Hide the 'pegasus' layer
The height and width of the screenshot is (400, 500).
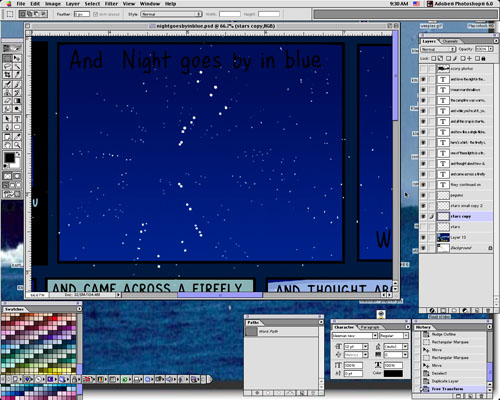[x=423, y=195]
